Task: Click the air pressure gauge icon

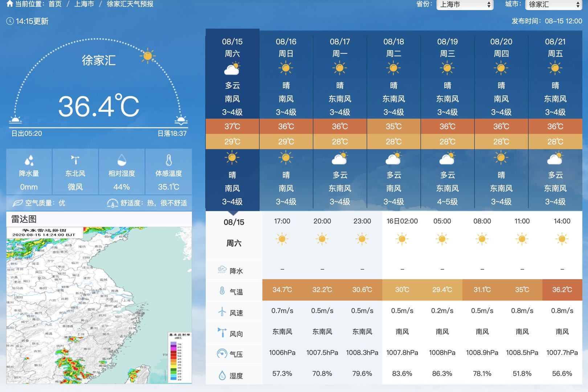Action: tap(222, 354)
